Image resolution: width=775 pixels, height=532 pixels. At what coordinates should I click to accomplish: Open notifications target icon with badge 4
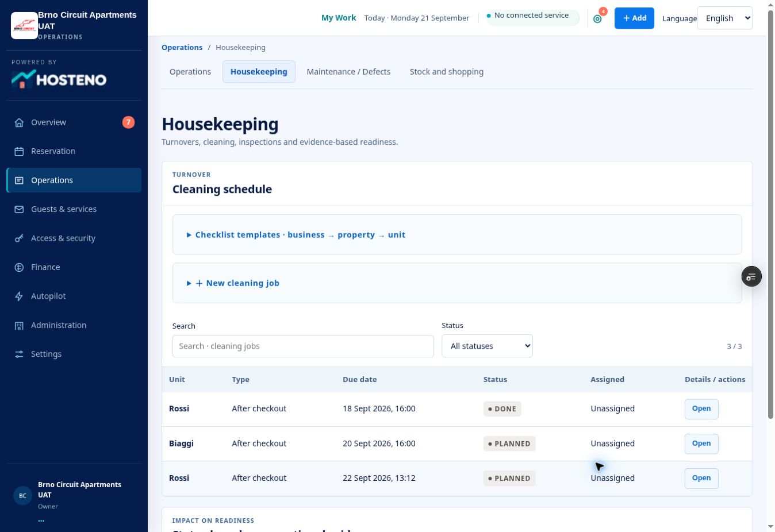click(598, 18)
